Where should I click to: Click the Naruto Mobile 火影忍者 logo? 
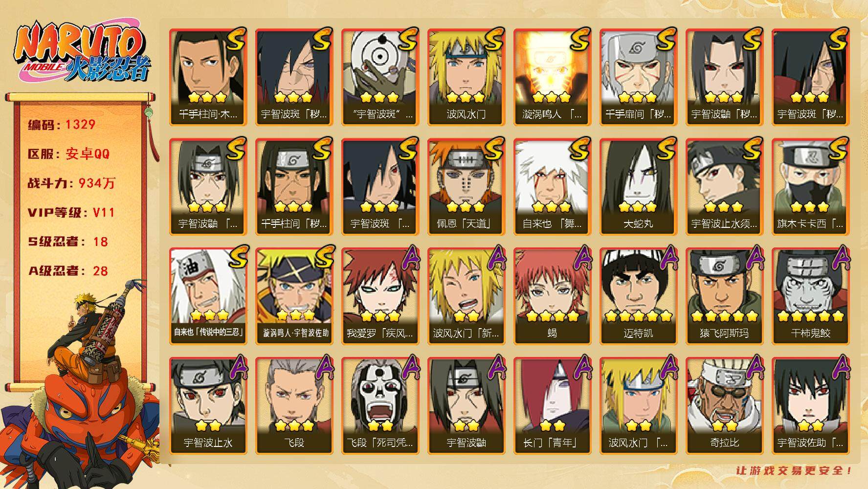81,54
